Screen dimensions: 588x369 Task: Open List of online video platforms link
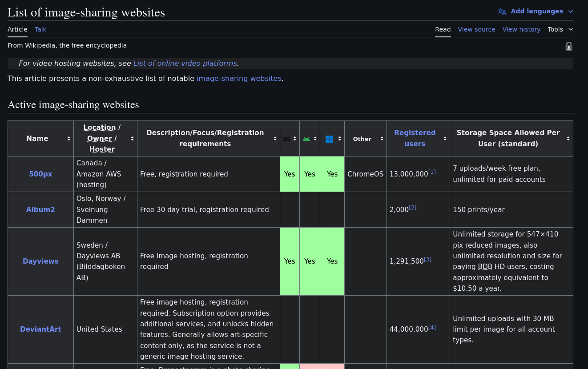point(185,64)
